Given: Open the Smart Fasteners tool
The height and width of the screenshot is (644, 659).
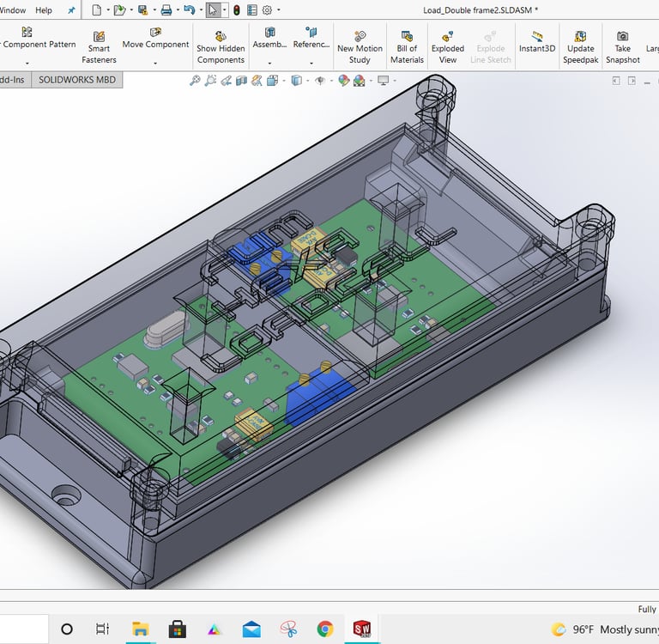Looking at the screenshot, I should coord(100,47).
